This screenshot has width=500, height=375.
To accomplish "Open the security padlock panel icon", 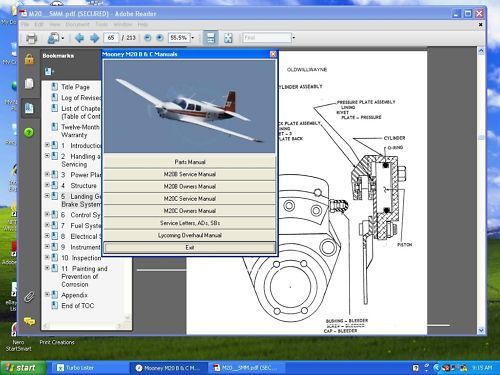I will point(29,59).
